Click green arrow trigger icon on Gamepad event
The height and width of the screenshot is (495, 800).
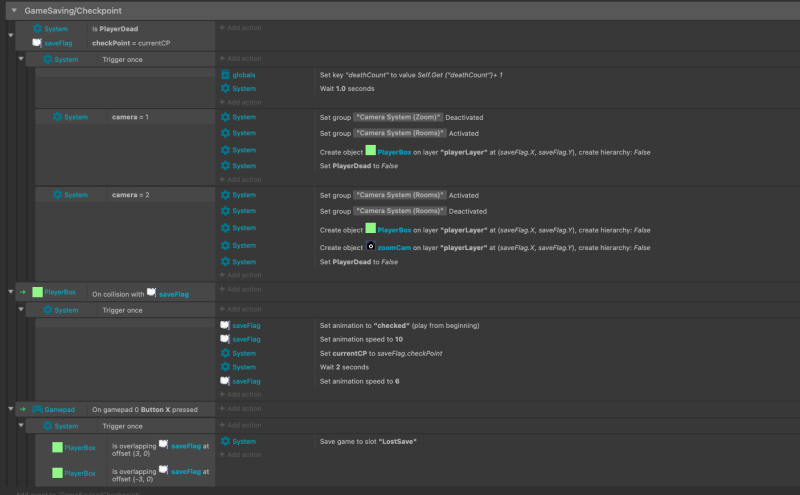(x=23, y=409)
